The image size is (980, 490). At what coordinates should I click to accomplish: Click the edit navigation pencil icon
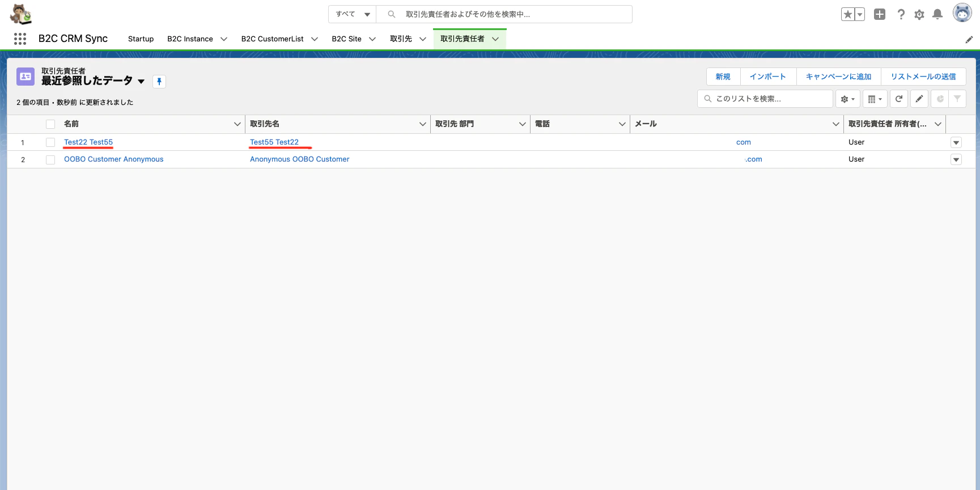(x=969, y=39)
